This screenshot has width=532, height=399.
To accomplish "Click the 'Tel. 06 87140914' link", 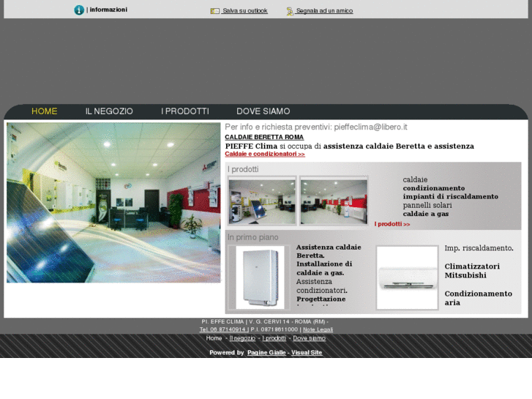I will (224, 329).
